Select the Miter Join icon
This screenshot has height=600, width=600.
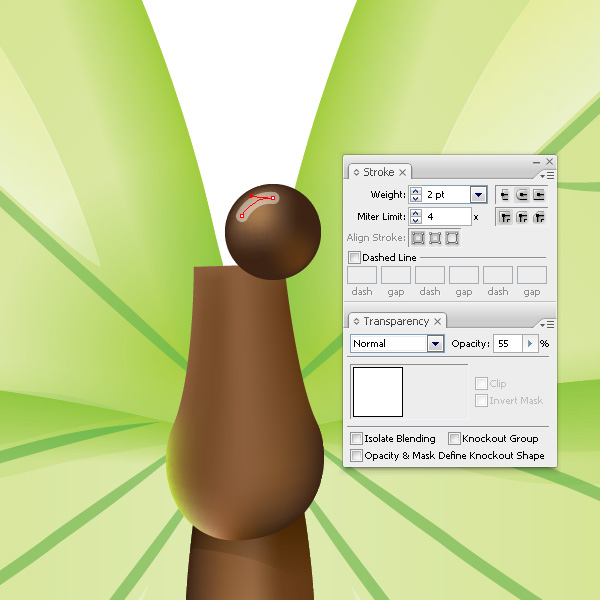pos(505,217)
